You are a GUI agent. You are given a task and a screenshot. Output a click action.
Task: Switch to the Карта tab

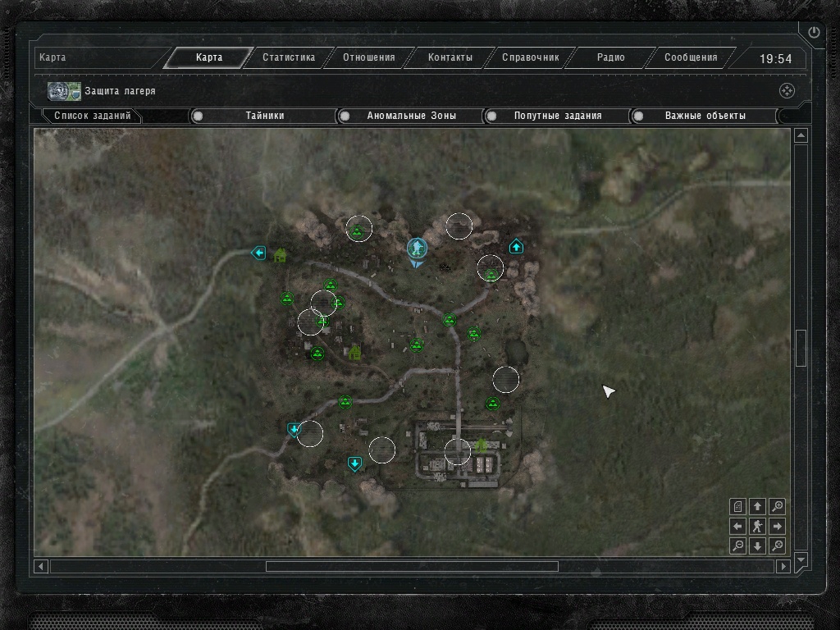pyautogui.click(x=209, y=58)
